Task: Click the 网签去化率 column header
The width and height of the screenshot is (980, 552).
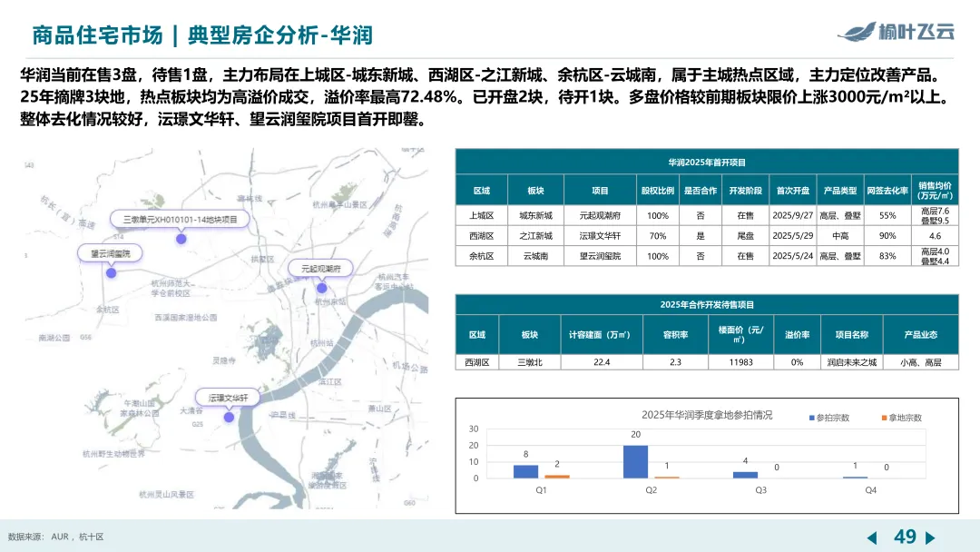Action: tap(887, 191)
